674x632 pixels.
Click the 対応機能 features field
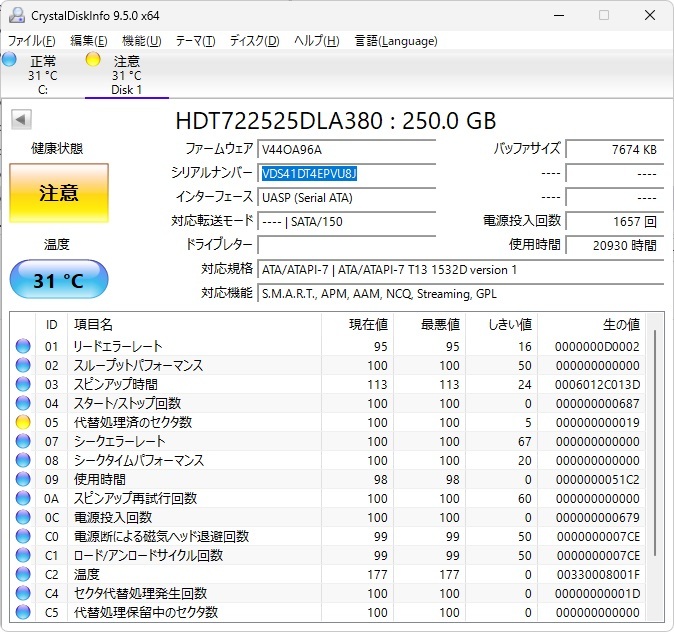tap(461, 294)
